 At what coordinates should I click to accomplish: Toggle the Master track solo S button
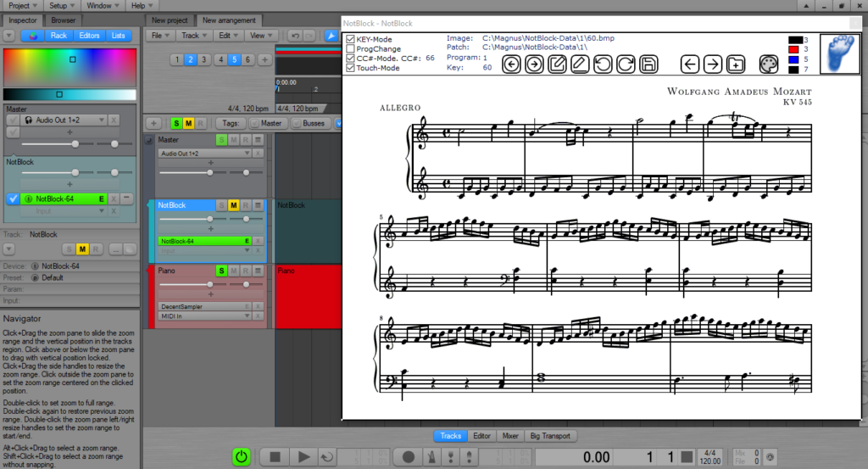click(221, 140)
